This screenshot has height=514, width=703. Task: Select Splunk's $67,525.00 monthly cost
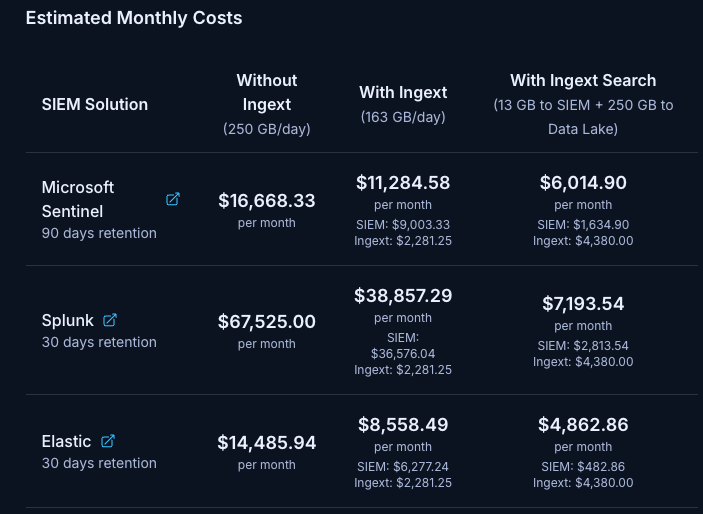tap(267, 321)
